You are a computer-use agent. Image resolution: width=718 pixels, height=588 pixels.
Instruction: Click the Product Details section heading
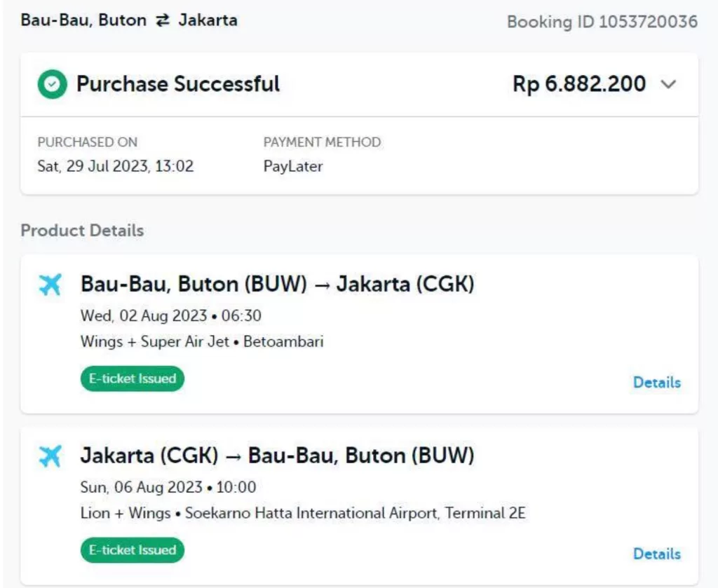tap(82, 231)
